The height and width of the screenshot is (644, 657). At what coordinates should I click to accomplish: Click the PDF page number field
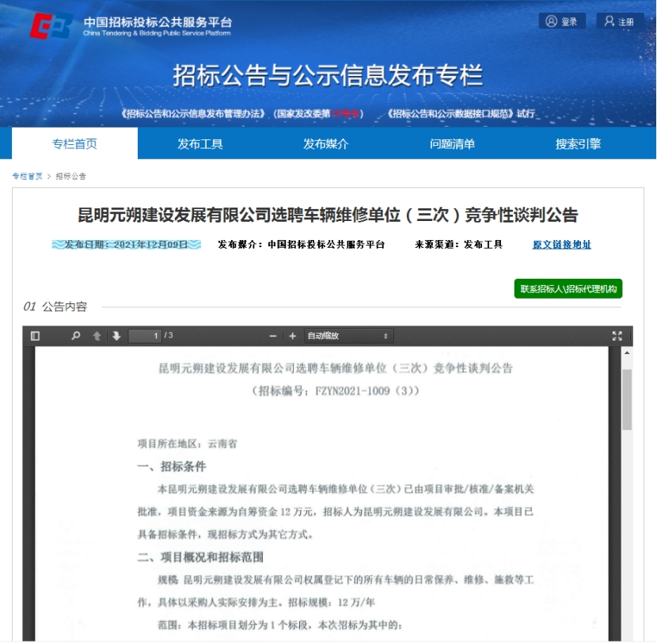click(145, 336)
